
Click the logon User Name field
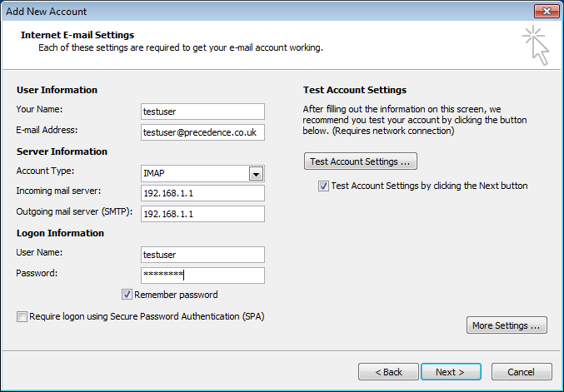click(x=202, y=255)
